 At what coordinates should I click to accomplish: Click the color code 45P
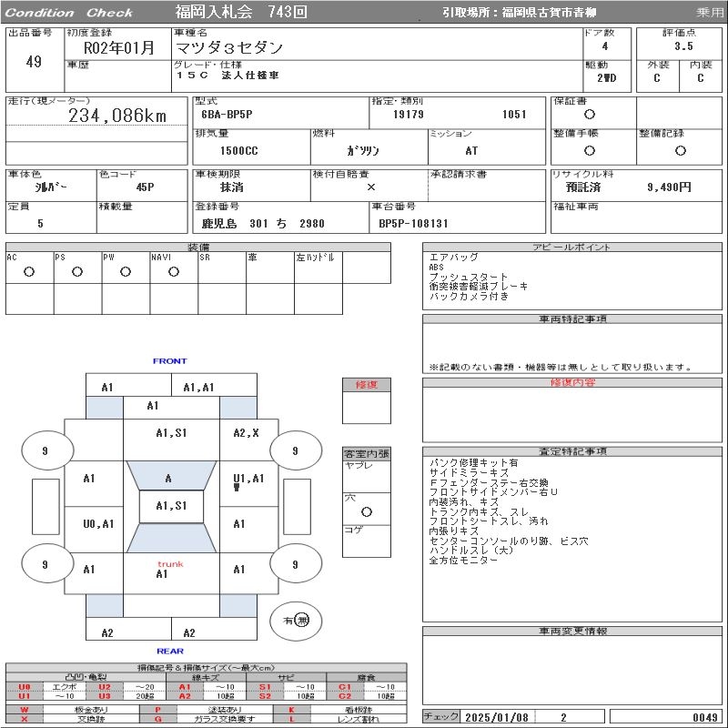coord(146,187)
